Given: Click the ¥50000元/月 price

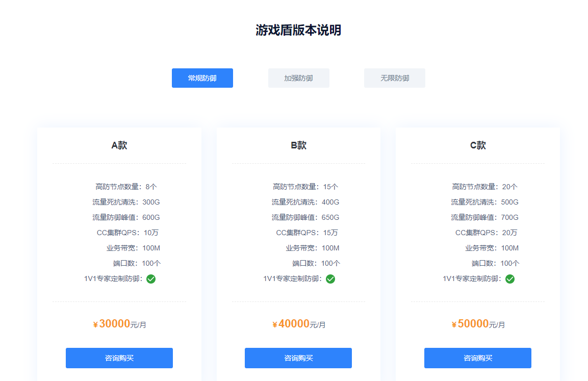Looking at the screenshot, I should pos(478,324).
